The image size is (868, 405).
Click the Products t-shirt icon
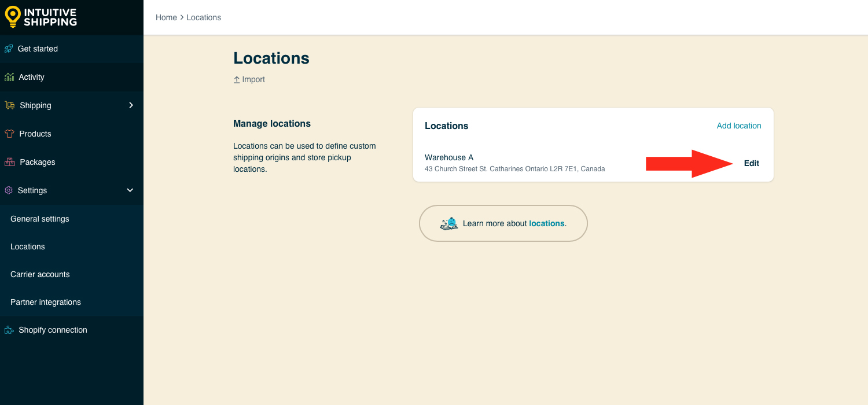tap(9, 134)
